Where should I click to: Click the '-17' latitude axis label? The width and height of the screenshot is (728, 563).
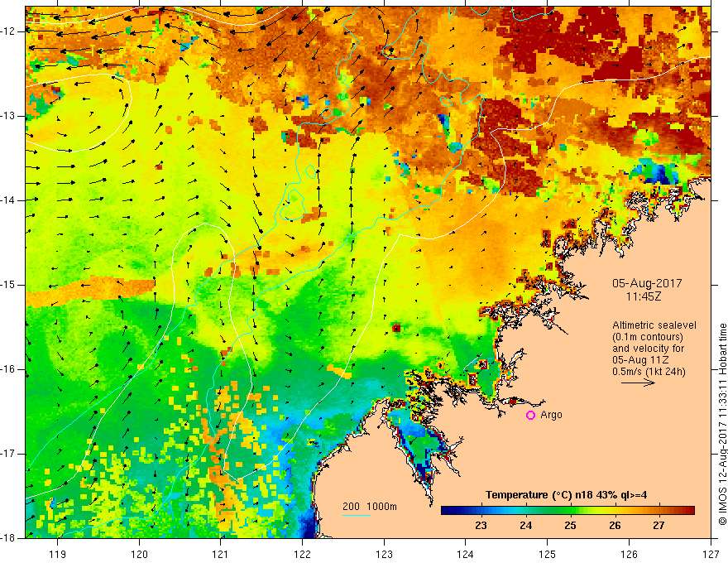[9, 454]
